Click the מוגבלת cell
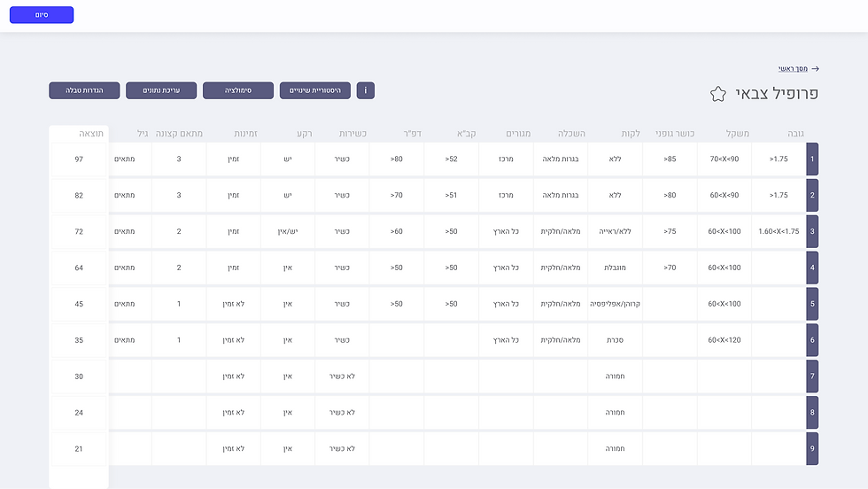 click(x=615, y=268)
